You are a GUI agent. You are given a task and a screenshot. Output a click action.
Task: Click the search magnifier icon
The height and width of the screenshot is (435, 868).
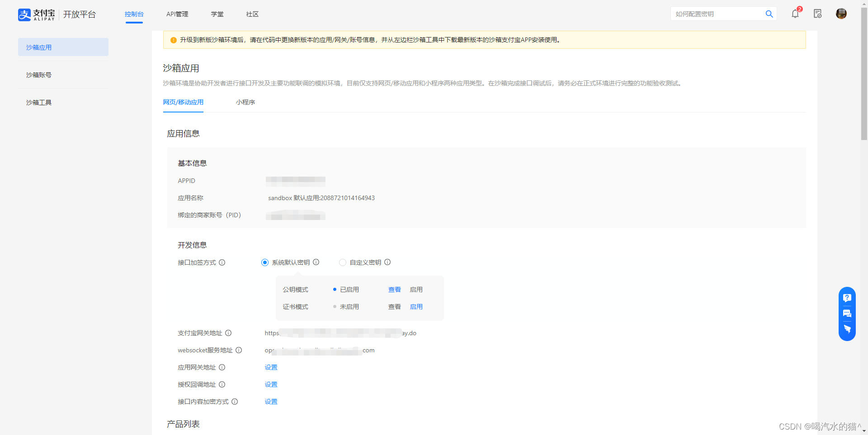tap(769, 14)
